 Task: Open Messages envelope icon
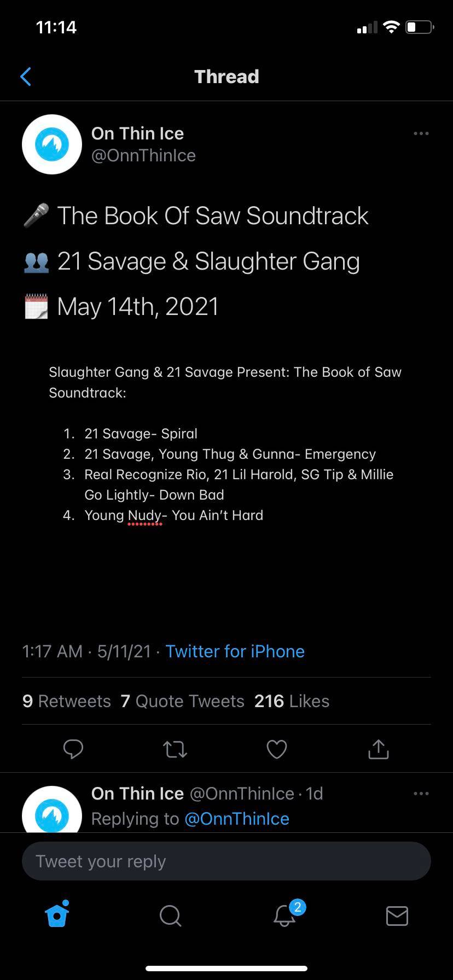[397, 915]
